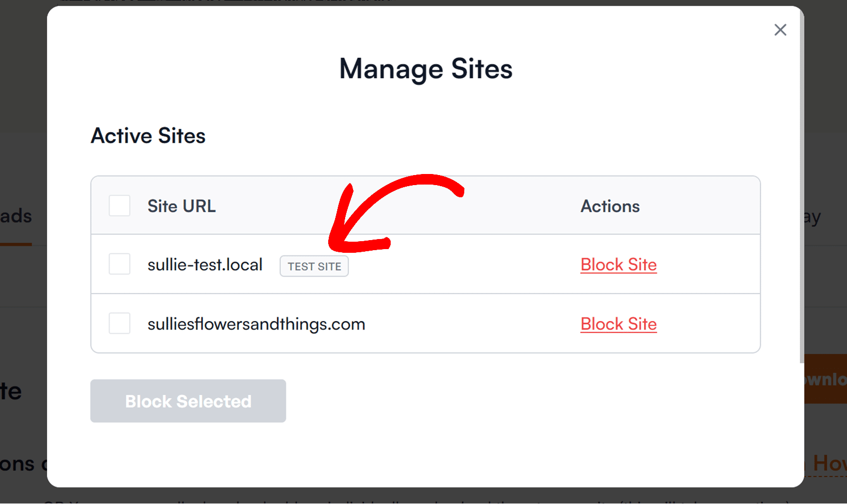Open the partially visible 'ay' tab at right
The image size is (847, 504).
[813, 217]
